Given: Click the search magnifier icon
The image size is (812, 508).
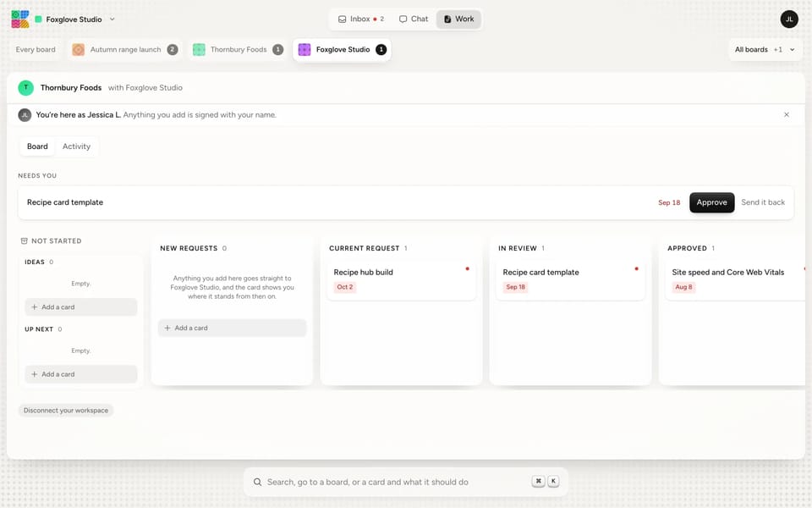Looking at the screenshot, I should click(x=257, y=482).
